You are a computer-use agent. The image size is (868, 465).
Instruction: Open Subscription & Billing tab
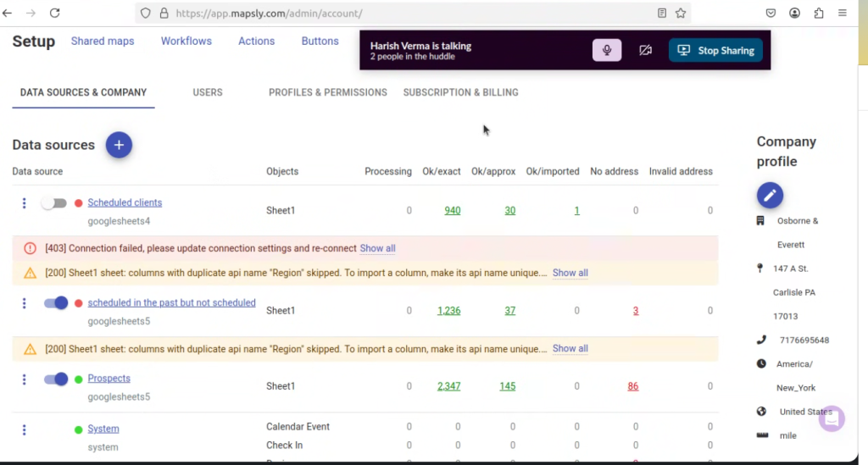[x=460, y=92]
